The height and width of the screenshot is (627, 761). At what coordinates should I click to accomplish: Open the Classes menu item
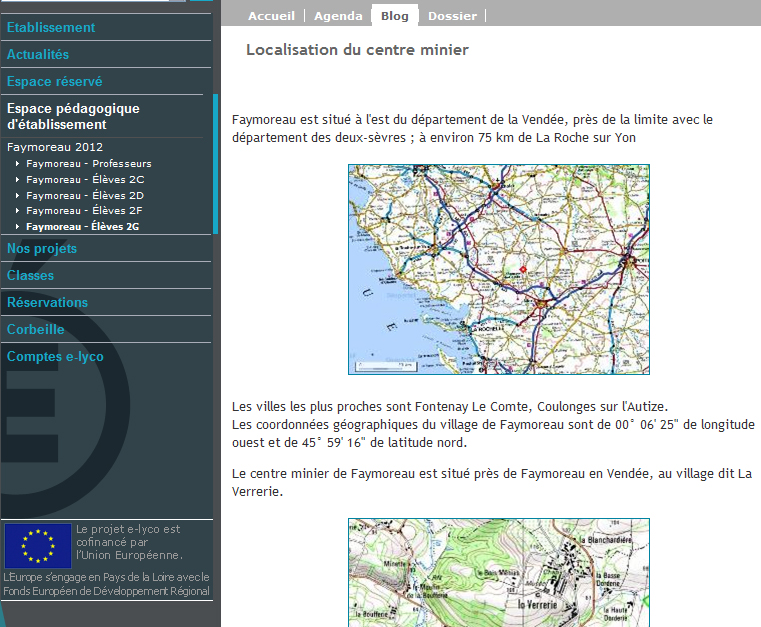[x=30, y=275]
